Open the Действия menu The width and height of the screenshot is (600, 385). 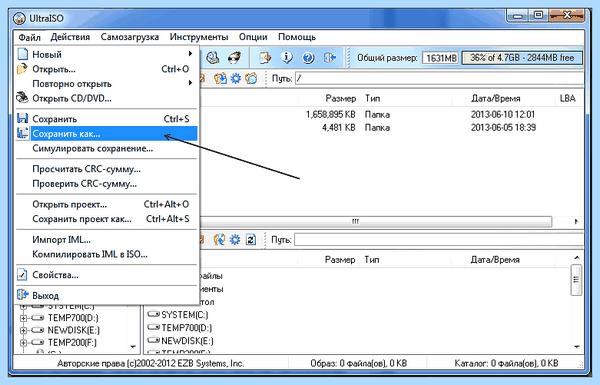coord(70,37)
